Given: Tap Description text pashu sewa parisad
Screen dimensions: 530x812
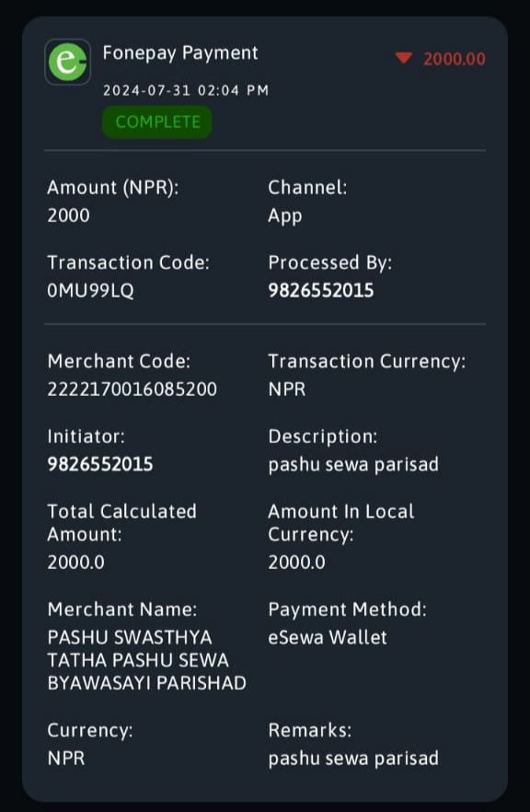Looking at the screenshot, I should [353, 465].
